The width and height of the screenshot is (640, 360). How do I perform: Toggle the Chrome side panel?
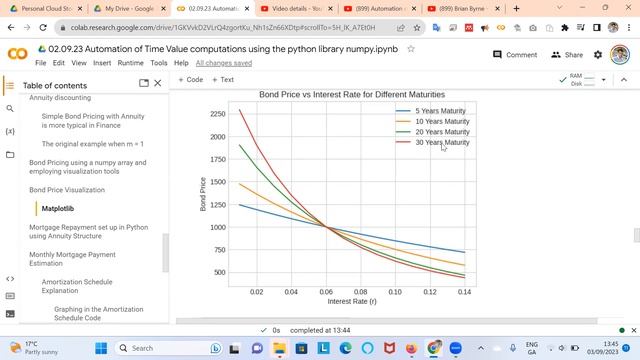(596, 28)
